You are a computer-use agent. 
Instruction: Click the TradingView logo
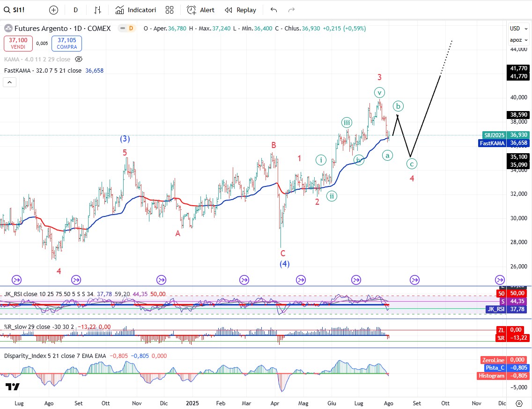tap(13, 387)
